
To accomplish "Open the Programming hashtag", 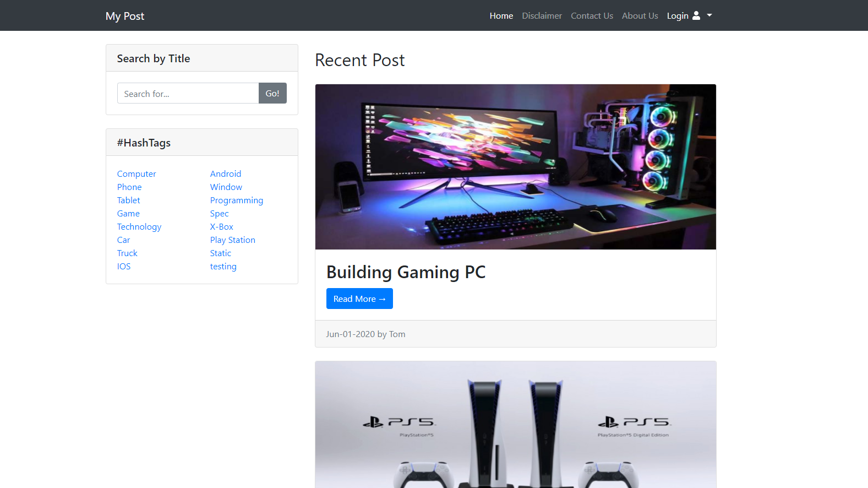I will (x=237, y=200).
